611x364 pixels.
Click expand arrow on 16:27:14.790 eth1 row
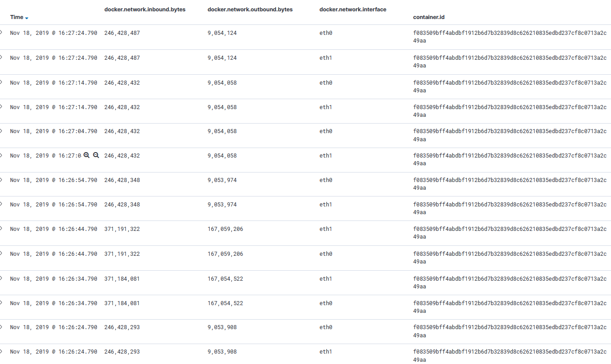tap(2, 107)
